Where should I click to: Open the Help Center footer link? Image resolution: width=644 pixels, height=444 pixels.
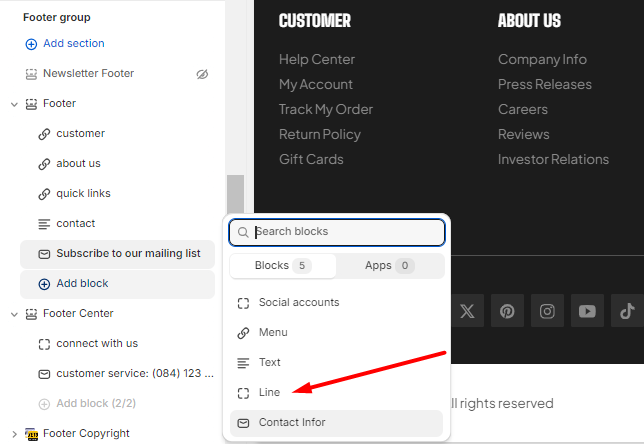316,59
